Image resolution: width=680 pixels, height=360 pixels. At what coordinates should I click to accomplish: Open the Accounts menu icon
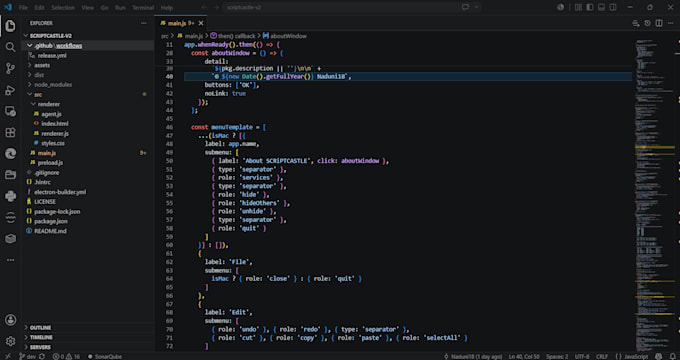10,320
